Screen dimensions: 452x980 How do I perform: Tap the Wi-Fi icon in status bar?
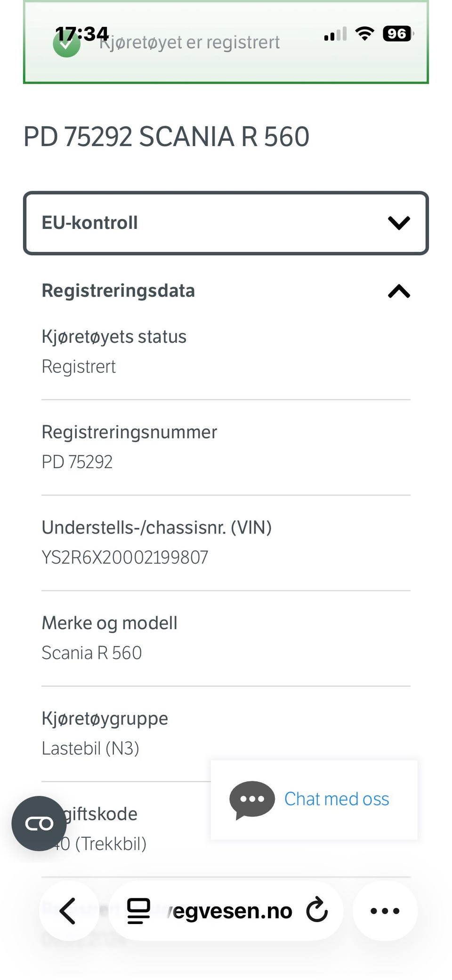[364, 33]
